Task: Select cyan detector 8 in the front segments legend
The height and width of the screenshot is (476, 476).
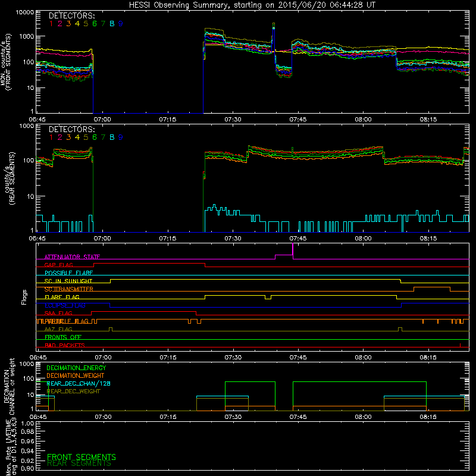Action: pos(112,24)
